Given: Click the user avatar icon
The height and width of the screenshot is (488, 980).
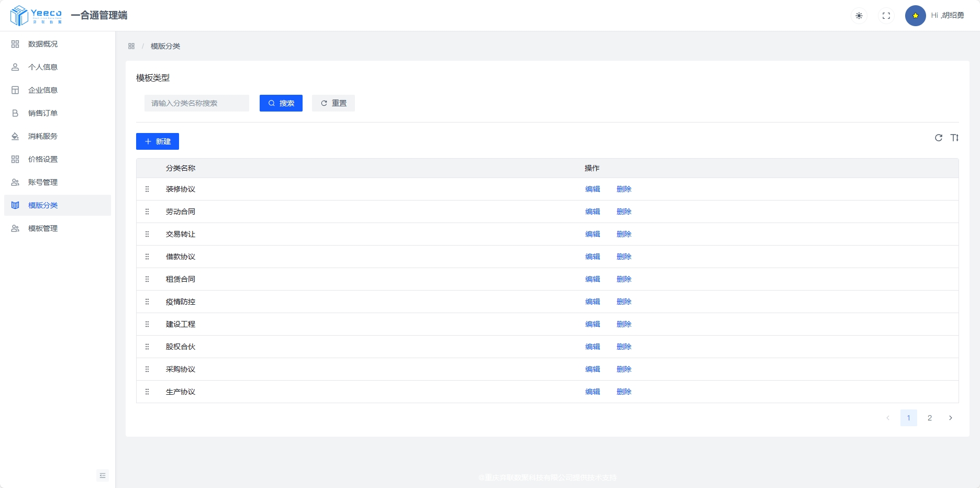Looking at the screenshot, I should [915, 16].
